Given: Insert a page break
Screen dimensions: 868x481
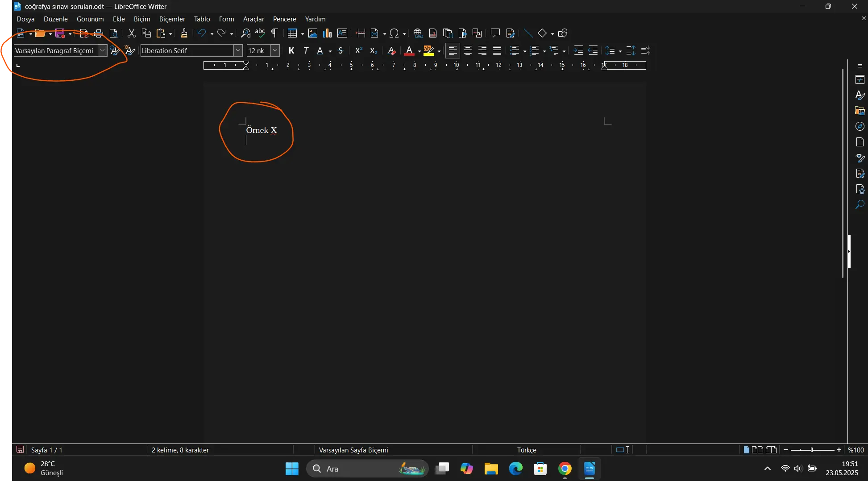Looking at the screenshot, I should pyautogui.click(x=361, y=33).
